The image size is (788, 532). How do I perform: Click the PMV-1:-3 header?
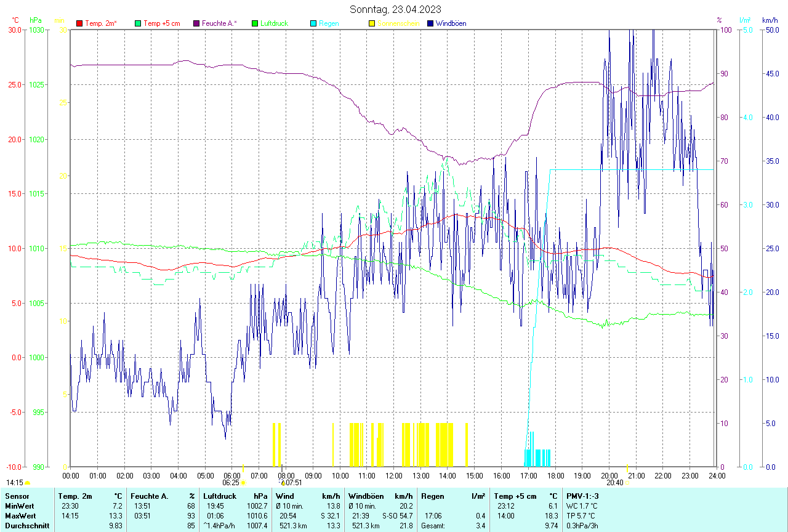[x=582, y=496]
